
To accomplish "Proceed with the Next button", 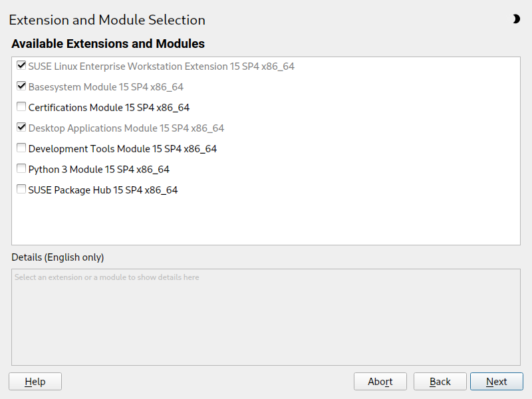I will pos(496,381).
